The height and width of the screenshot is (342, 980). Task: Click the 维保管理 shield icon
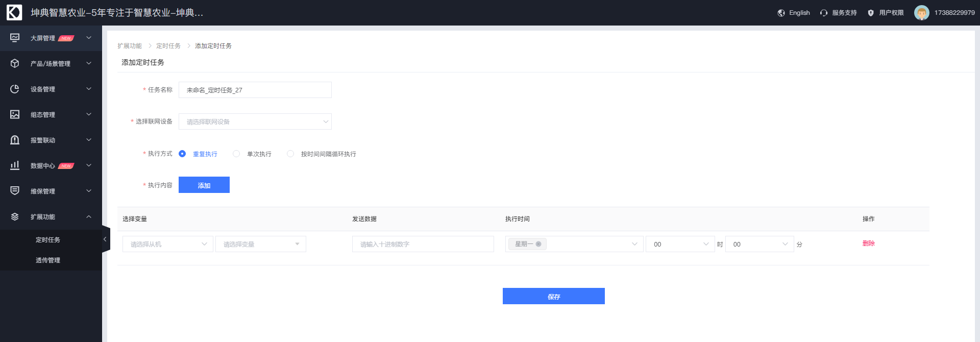15,191
